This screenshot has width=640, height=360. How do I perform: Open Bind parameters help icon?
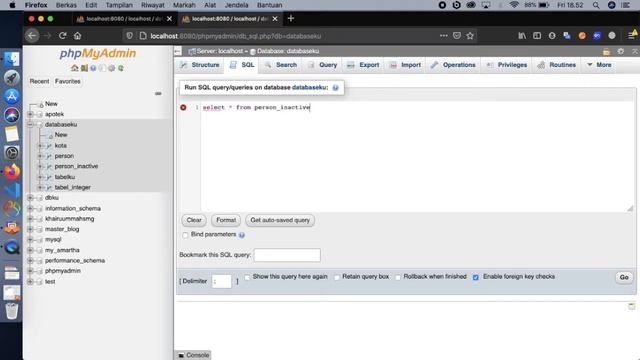click(242, 235)
